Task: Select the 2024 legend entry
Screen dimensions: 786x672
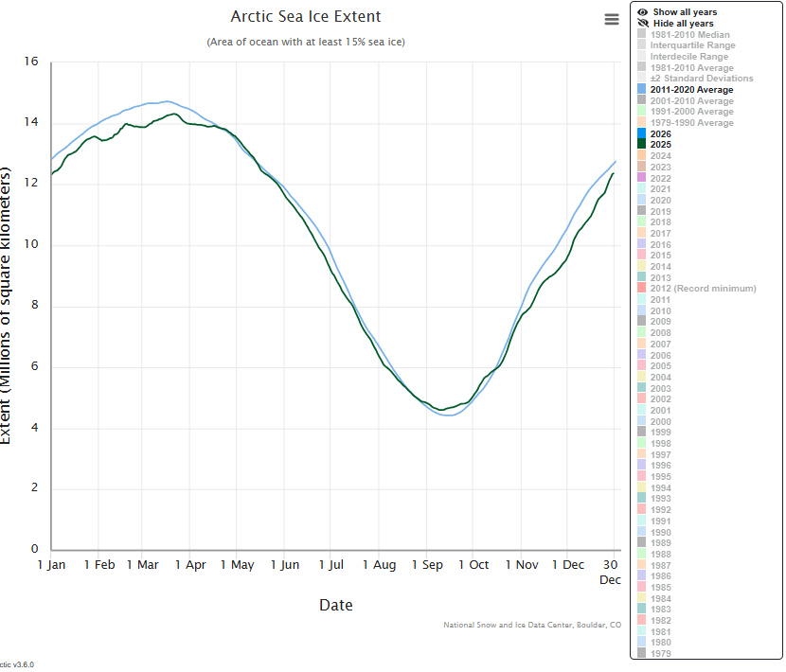Action: (x=660, y=156)
